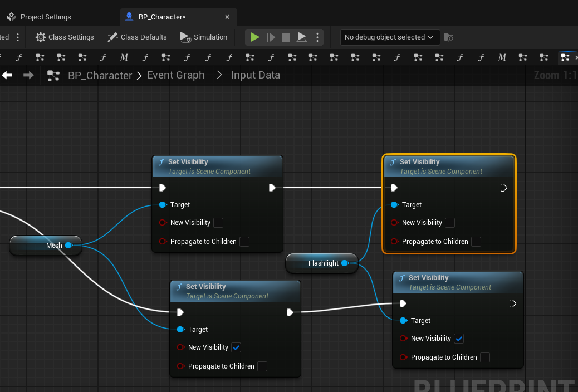Open the play options three-dot menu

pyautogui.click(x=317, y=37)
